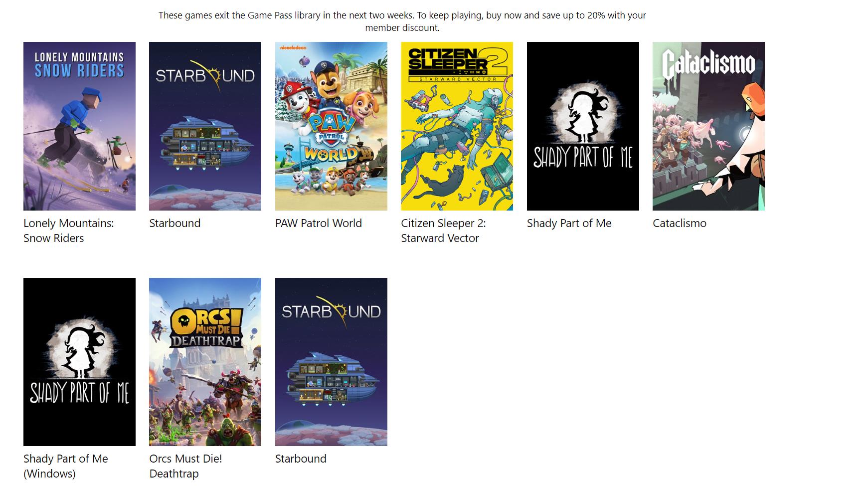The image size is (868, 486).
Task: Click Shady Part of Me cover beside Cataclismo
Action: (583, 126)
